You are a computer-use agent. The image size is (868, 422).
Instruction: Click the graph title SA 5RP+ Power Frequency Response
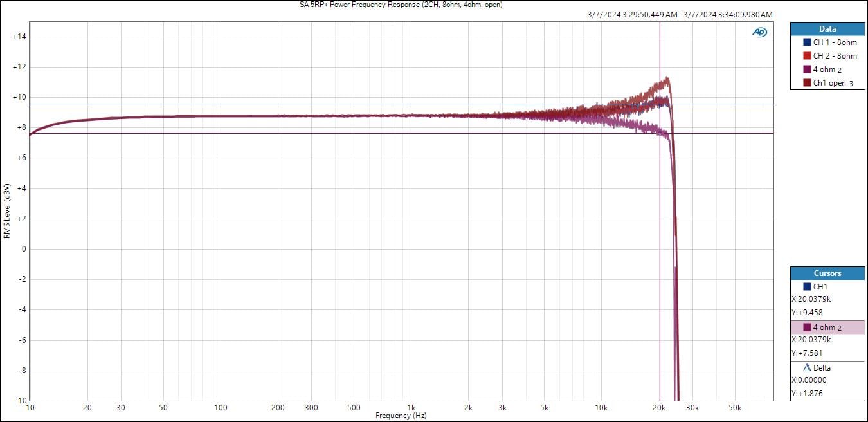[401, 5]
